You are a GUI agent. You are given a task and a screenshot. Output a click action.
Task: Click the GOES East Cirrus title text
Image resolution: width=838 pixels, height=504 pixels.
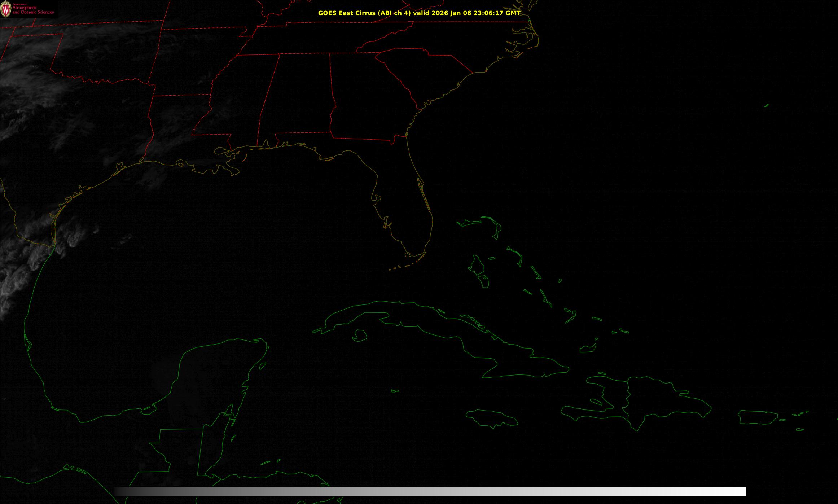419,13
